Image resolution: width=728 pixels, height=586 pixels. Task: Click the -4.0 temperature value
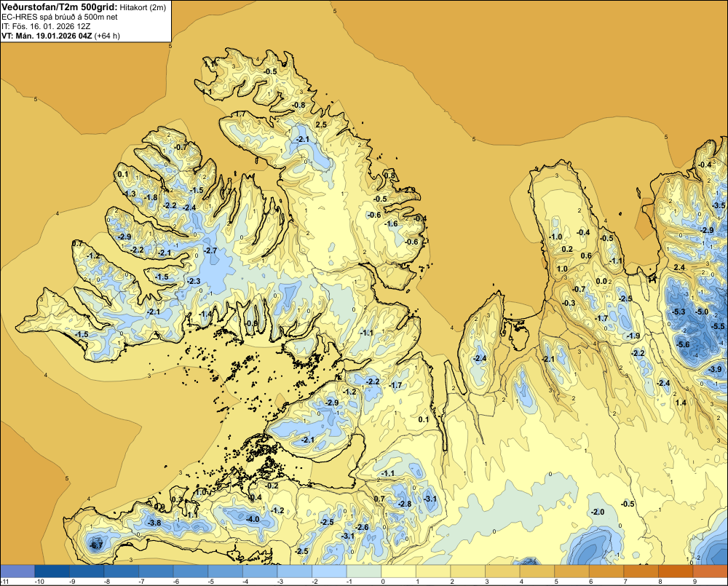coord(253,519)
